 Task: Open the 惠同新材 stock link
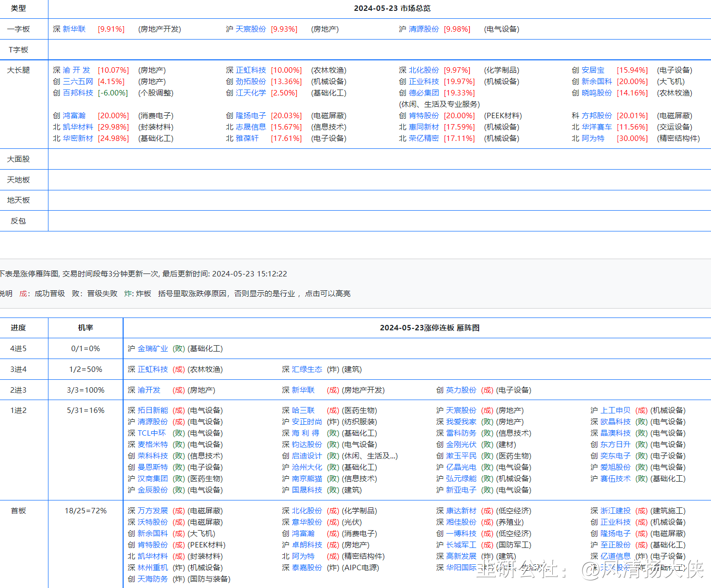coord(424,127)
